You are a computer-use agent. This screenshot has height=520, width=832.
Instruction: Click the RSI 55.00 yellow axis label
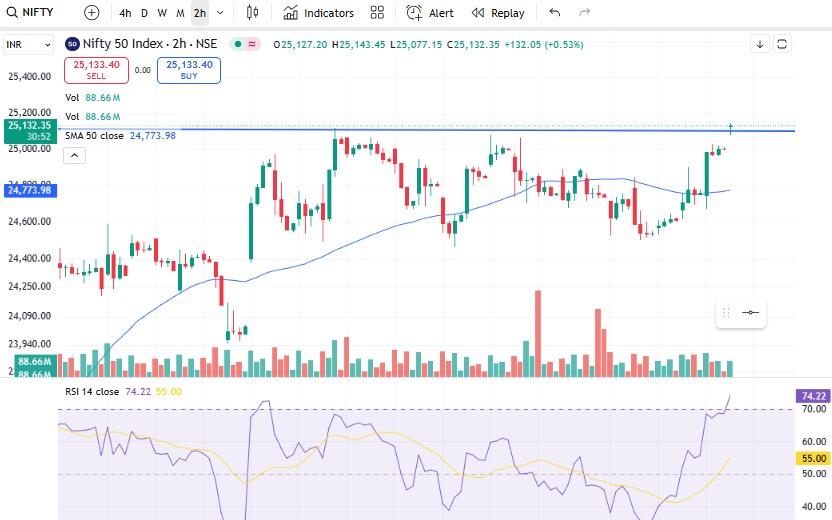pos(813,458)
